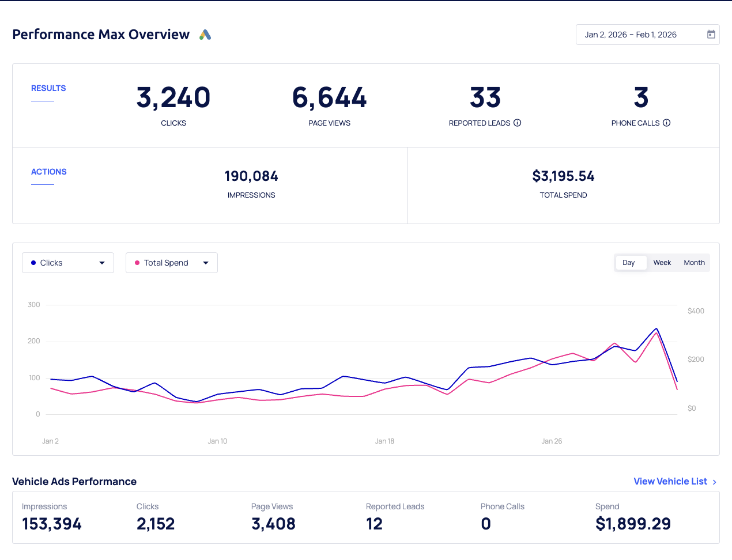Click the info icon next to Reported Leads
Image resolution: width=732 pixels, height=560 pixels.
click(x=517, y=123)
